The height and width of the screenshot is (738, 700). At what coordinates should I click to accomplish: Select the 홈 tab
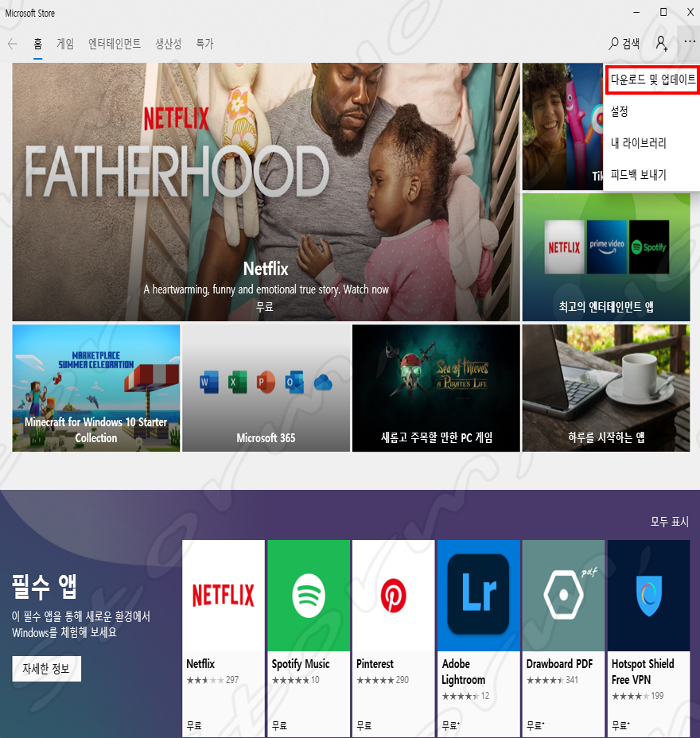(37, 44)
